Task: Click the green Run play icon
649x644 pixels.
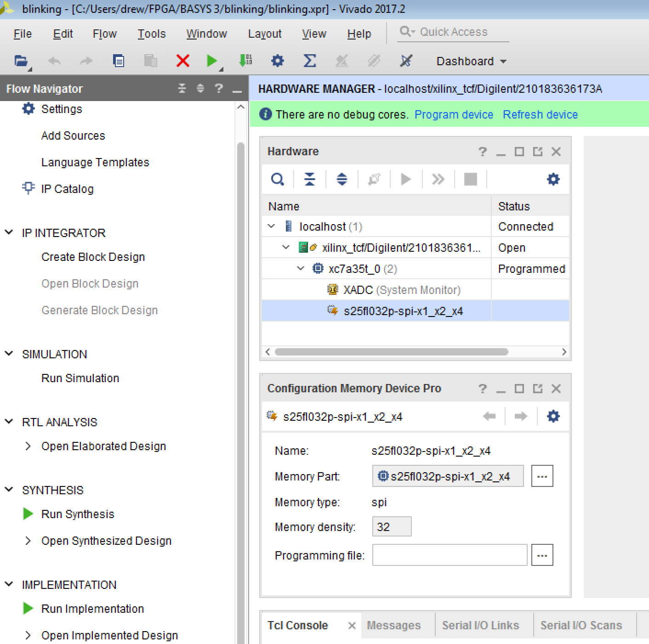Action: point(211,61)
